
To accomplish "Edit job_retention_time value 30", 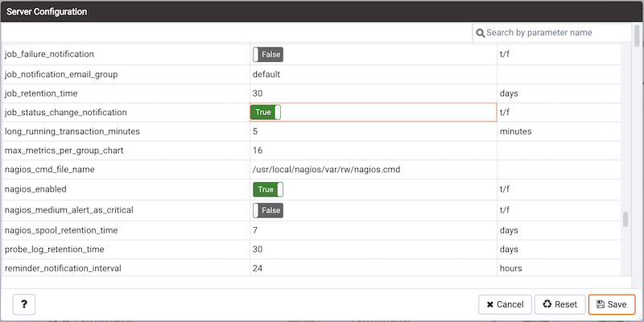I will [374, 93].
